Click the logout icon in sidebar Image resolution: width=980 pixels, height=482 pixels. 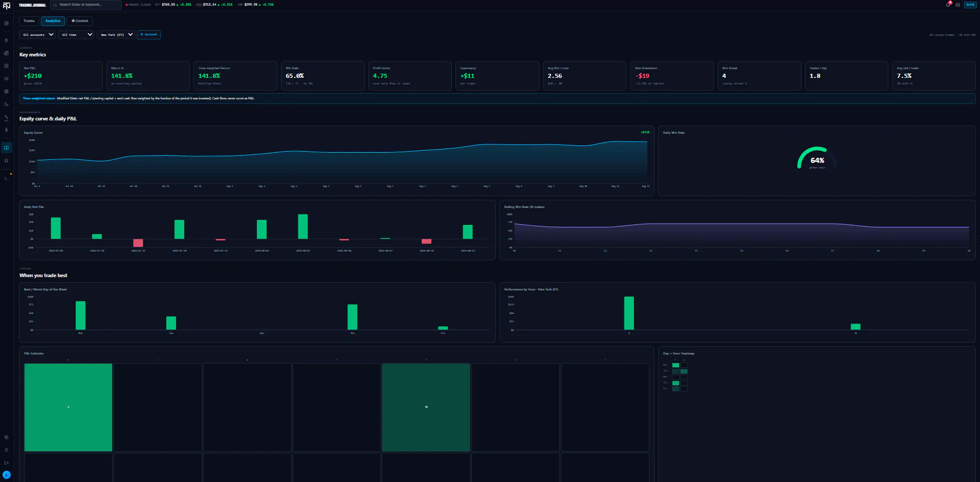click(6, 463)
